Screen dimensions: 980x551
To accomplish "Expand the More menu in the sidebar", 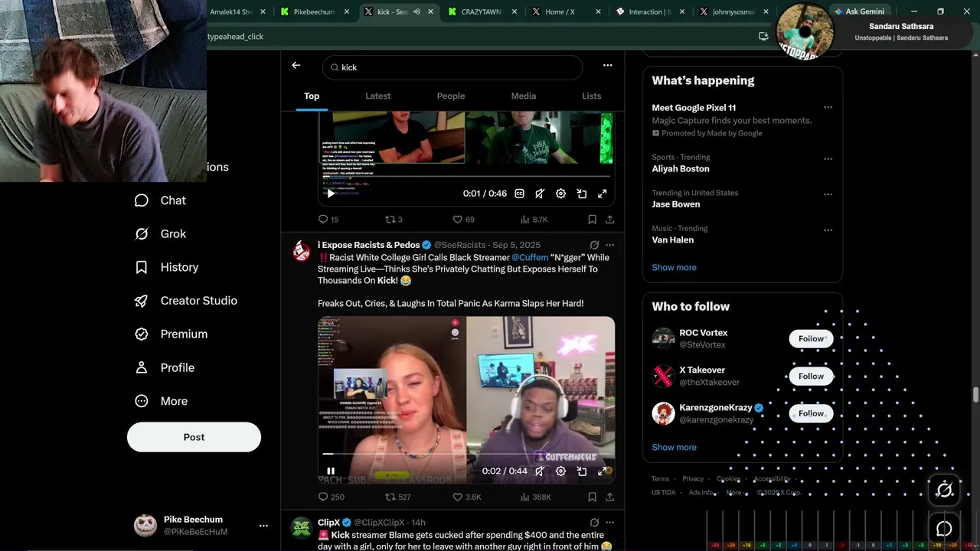I will (161, 401).
